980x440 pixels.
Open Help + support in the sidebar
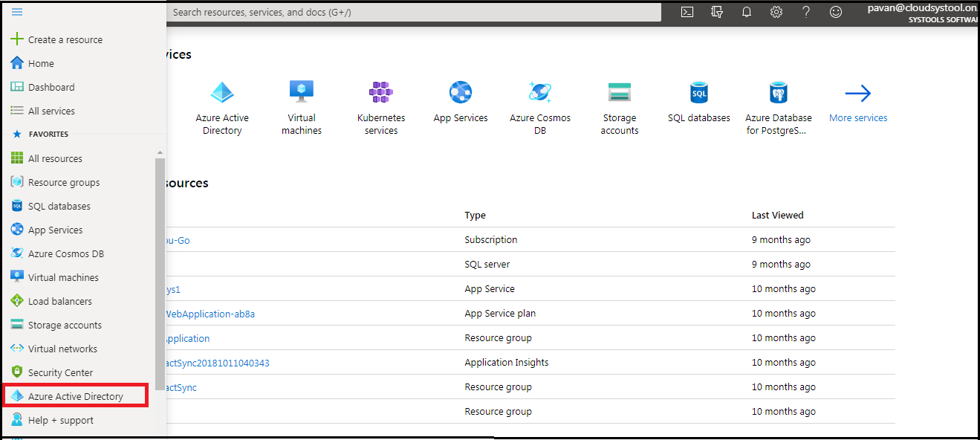click(52, 420)
